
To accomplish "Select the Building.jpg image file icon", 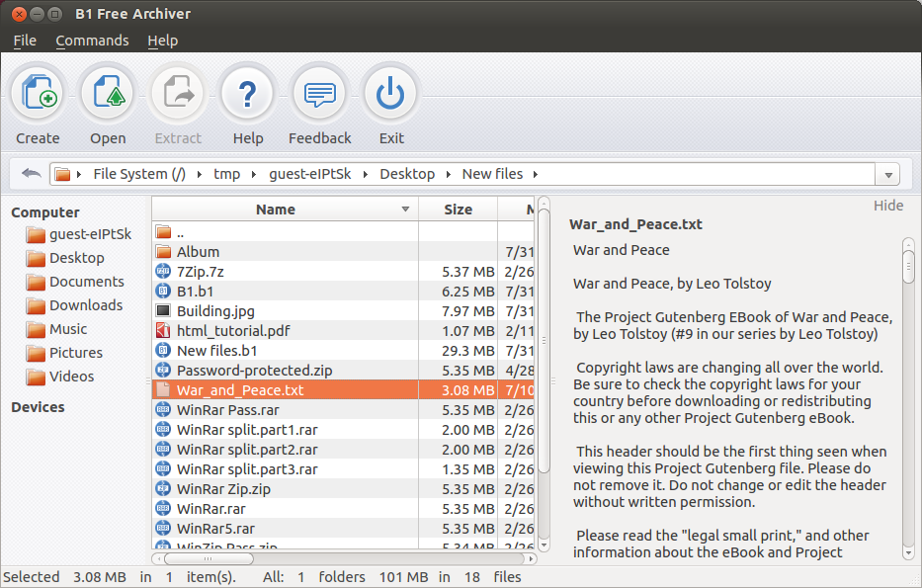I will coord(163,310).
